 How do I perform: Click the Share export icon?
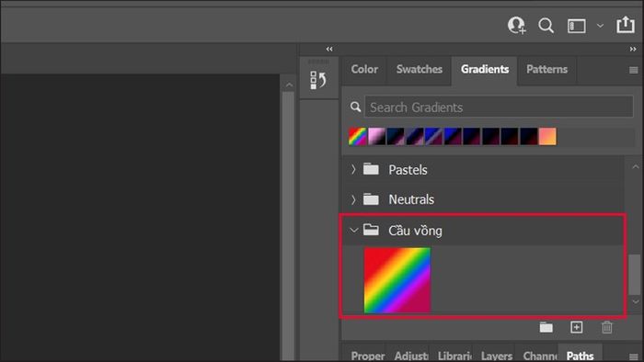(x=625, y=25)
